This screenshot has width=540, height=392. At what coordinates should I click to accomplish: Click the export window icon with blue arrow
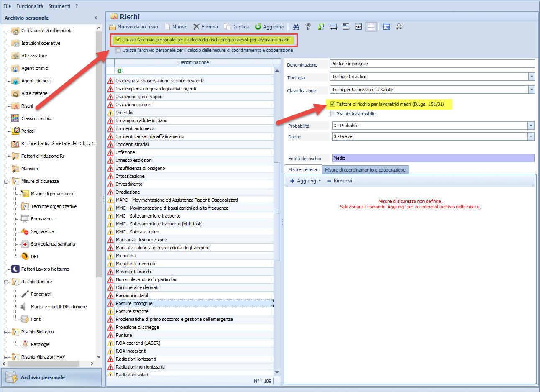pos(386,27)
